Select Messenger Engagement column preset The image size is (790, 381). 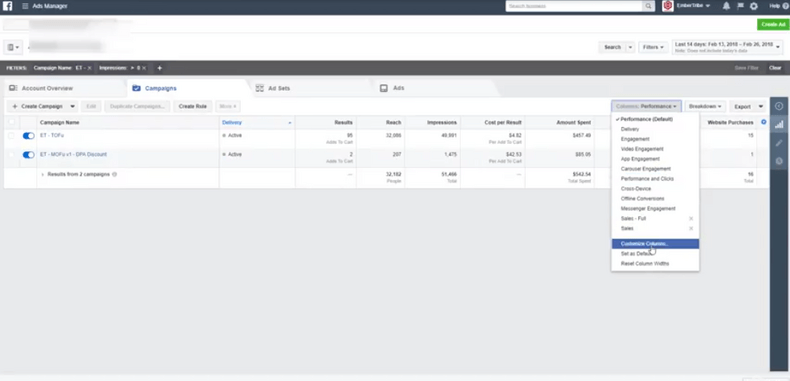point(655,209)
